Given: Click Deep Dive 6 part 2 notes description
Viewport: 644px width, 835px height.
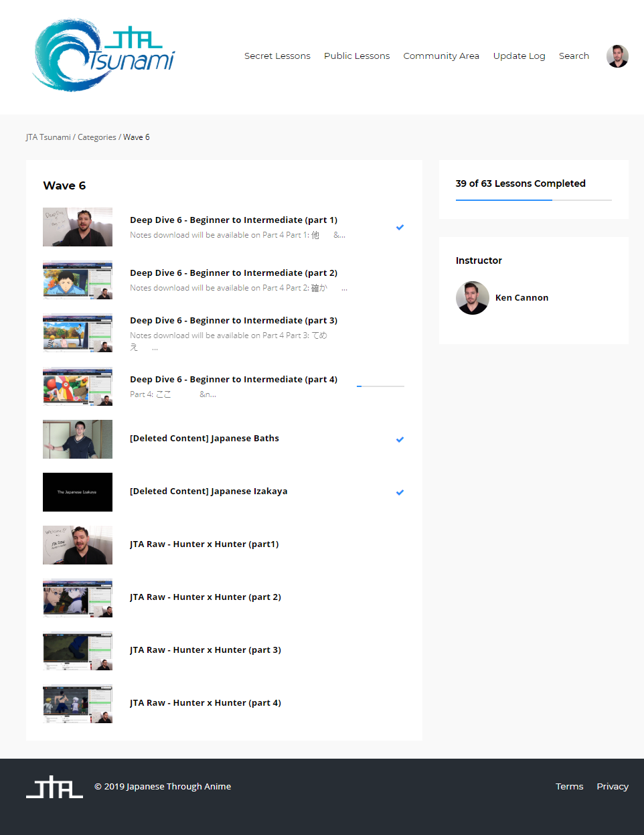Looking at the screenshot, I should (x=239, y=288).
